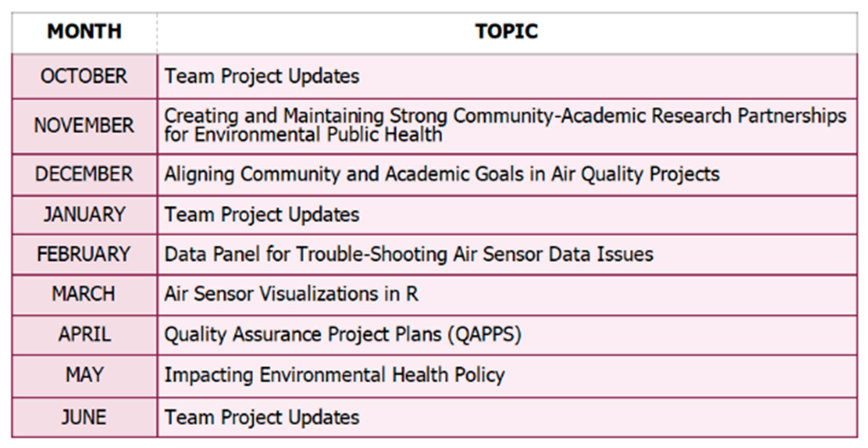Select the OCTOBER month cell

84,76
